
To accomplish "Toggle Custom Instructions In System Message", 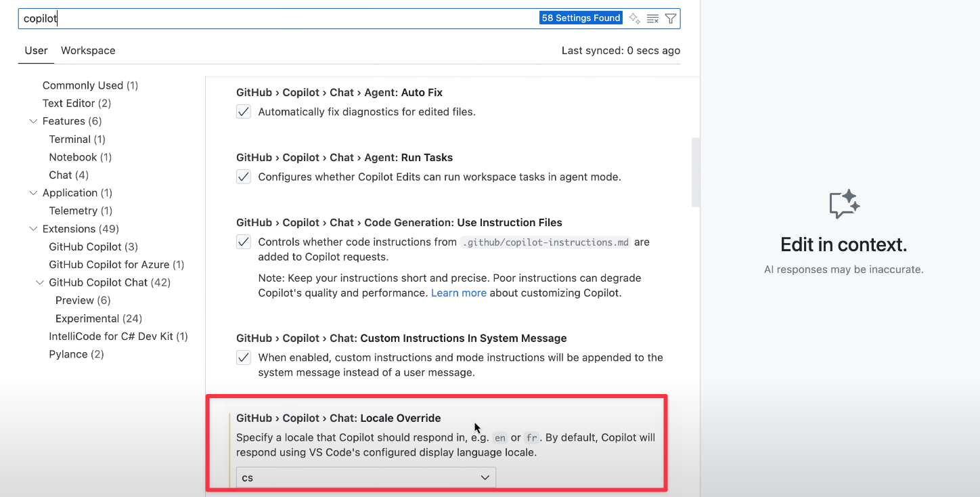I will coord(244,358).
